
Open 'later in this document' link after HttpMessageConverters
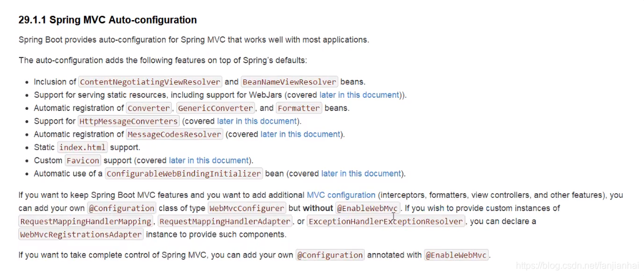pos(257,121)
